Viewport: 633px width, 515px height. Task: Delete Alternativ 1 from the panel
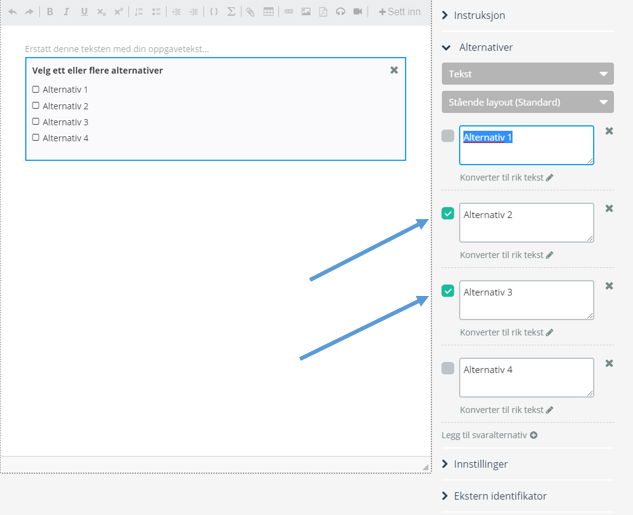click(609, 131)
